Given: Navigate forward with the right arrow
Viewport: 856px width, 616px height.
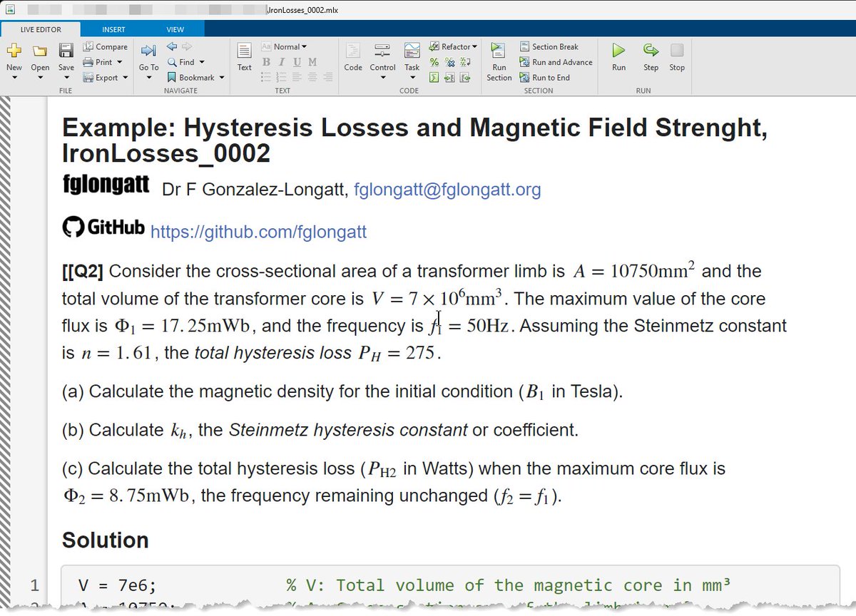Looking at the screenshot, I should click(x=187, y=46).
